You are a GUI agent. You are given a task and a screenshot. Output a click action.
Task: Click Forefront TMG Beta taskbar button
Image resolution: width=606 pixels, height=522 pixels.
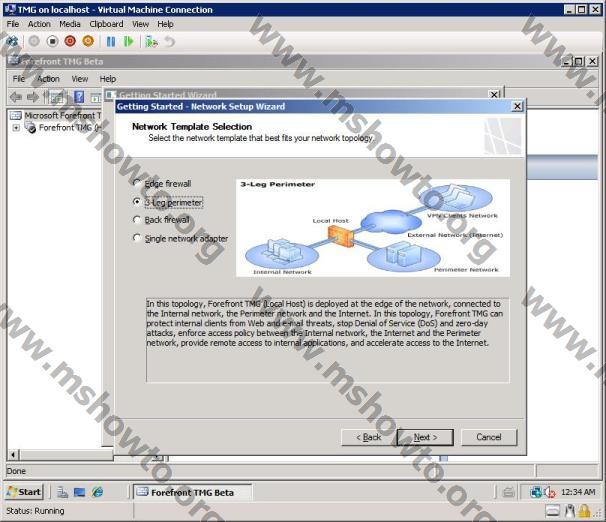click(x=192, y=492)
